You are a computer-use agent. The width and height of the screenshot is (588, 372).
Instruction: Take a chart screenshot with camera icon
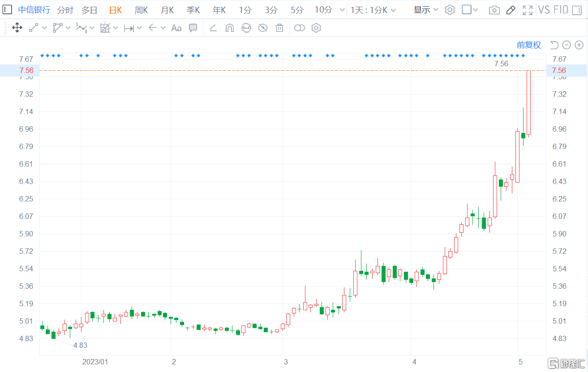click(494, 10)
